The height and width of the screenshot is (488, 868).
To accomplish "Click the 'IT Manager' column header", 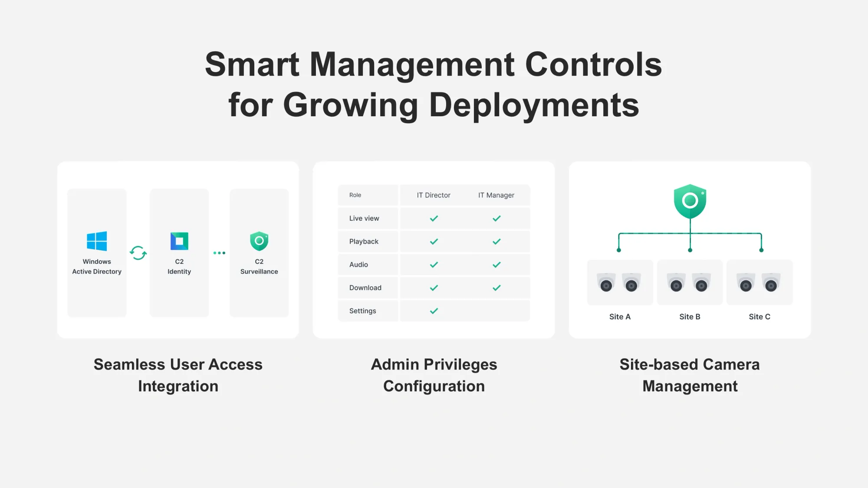I will click(x=496, y=195).
